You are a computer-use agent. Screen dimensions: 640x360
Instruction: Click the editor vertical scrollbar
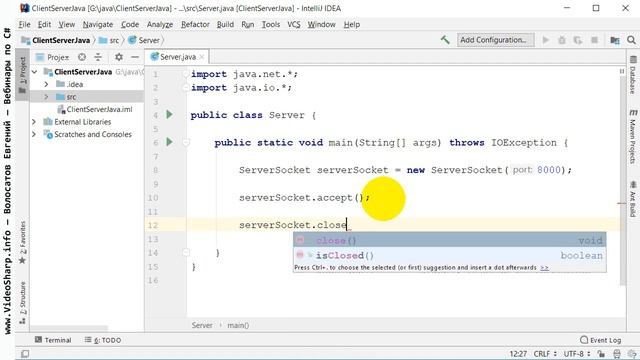pyautogui.click(x=622, y=180)
